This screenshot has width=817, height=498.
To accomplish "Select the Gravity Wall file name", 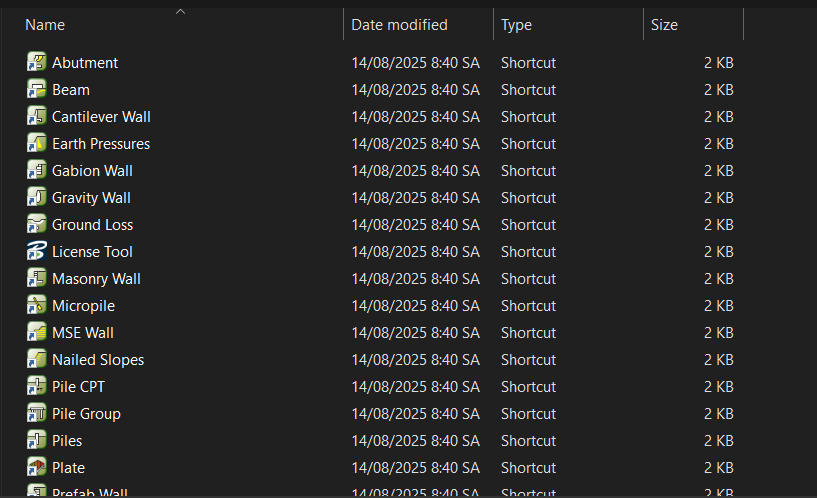I will click(x=91, y=197).
